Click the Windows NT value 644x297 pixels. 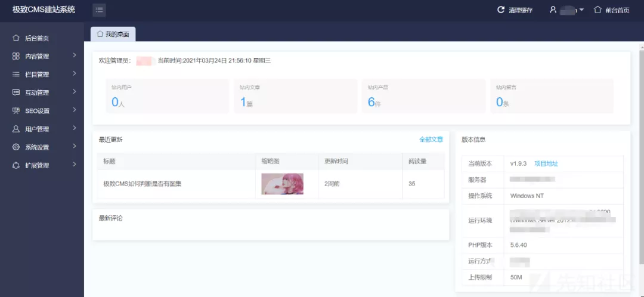(527, 196)
